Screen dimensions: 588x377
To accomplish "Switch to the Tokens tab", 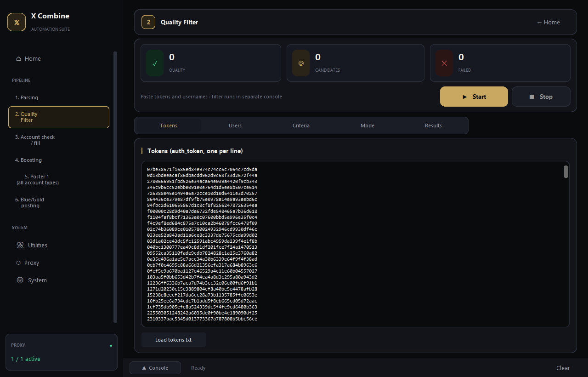I will click(169, 126).
